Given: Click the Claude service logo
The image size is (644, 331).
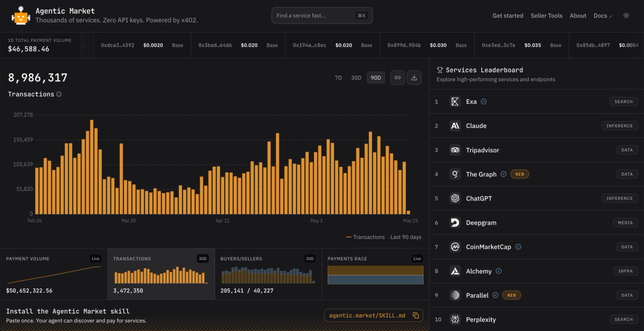Looking at the screenshot, I should (455, 126).
